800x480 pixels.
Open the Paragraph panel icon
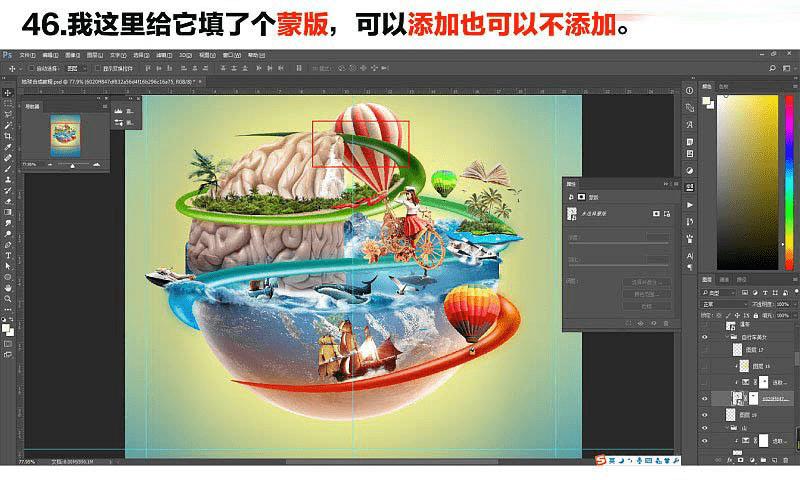(x=690, y=267)
